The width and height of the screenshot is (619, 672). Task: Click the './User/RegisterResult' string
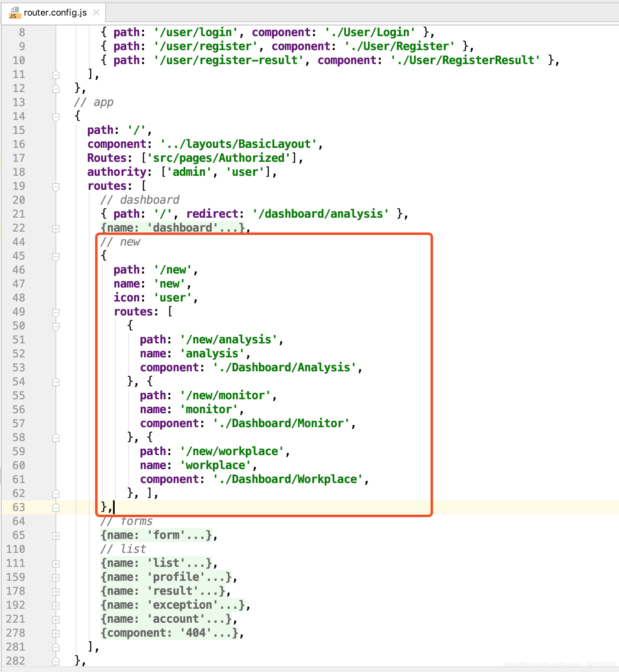[465, 60]
